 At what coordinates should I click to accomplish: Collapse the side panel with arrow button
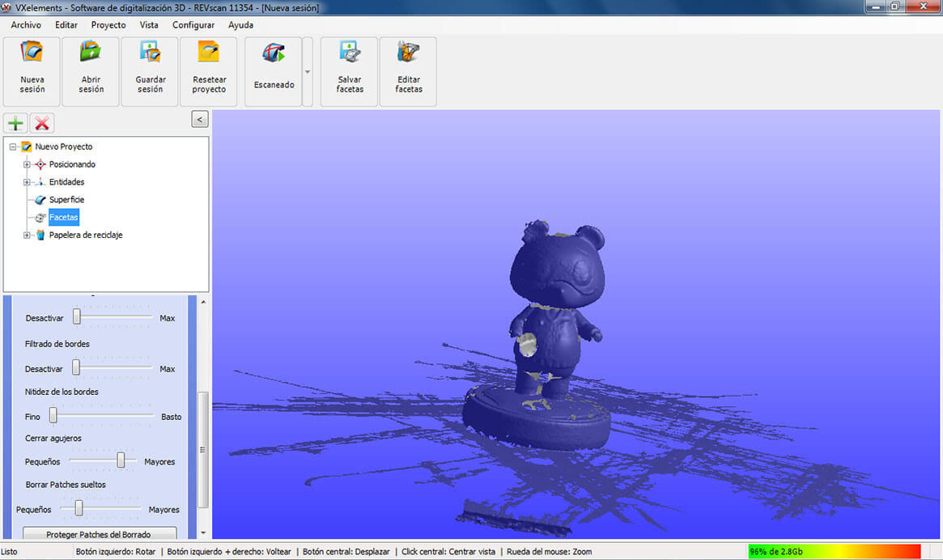200,119
